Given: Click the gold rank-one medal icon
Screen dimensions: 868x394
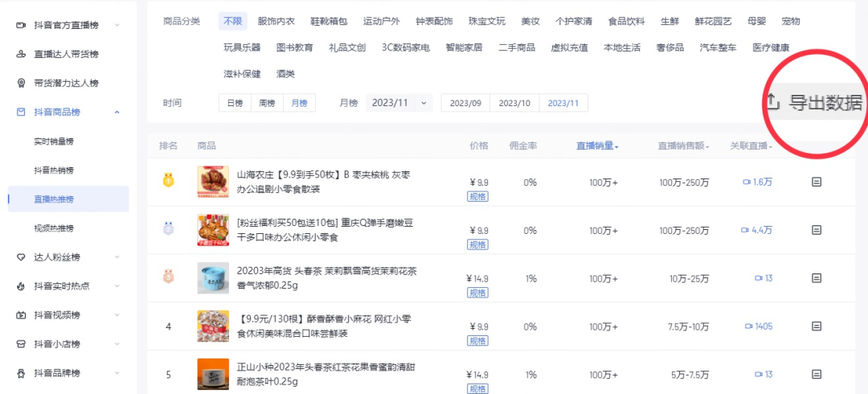Looking at the screenshot, I should (x=168, y=180).
